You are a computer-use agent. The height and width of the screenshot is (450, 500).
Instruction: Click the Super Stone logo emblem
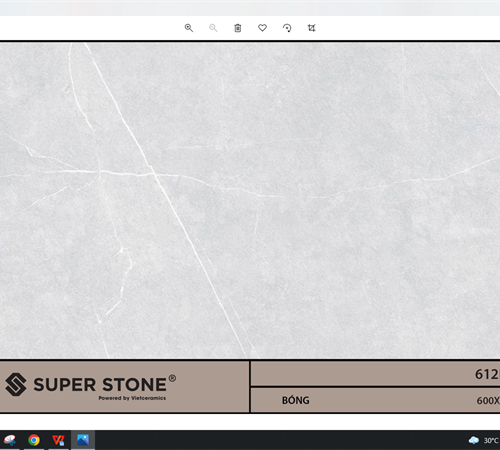click(x=16, y=384)
